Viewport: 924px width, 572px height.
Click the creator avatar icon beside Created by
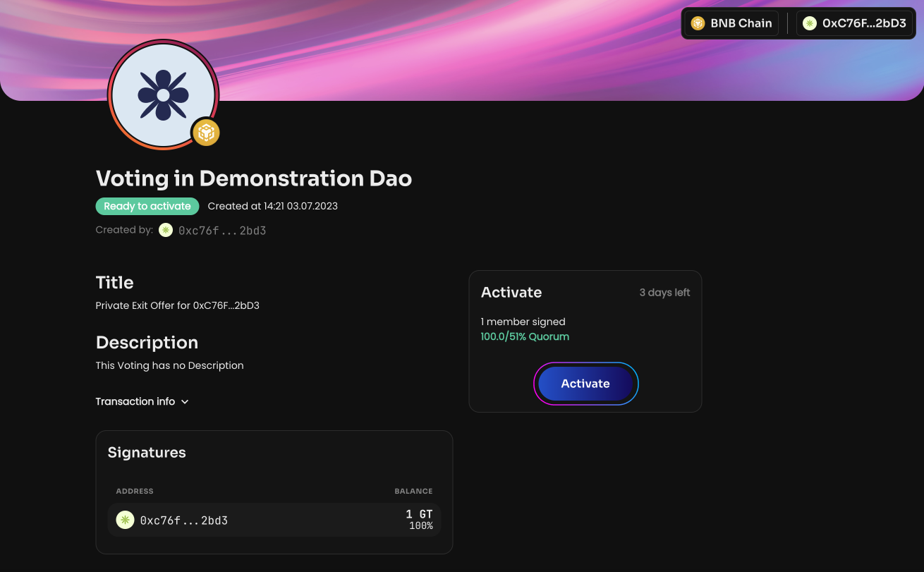[166, 230]
